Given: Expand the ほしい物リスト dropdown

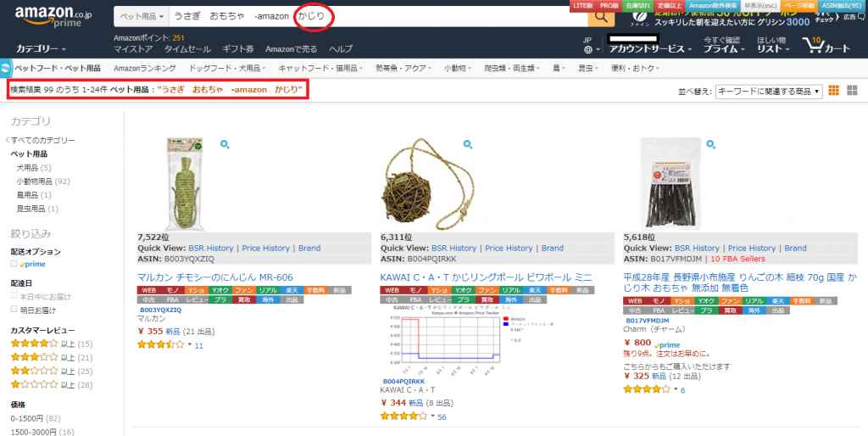Looking at the screenshot, I should tap(773, 45).
